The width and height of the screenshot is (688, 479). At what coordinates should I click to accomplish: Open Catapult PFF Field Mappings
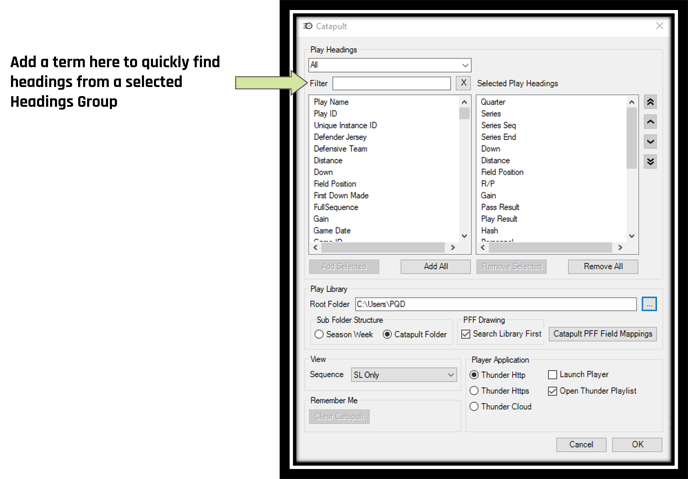tap(603, 334)
